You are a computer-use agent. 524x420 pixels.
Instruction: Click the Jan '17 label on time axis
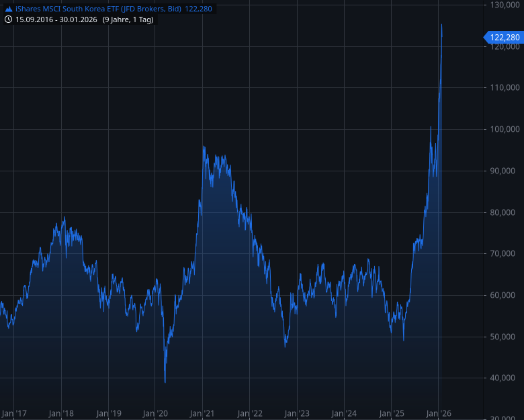pos(14,413)
